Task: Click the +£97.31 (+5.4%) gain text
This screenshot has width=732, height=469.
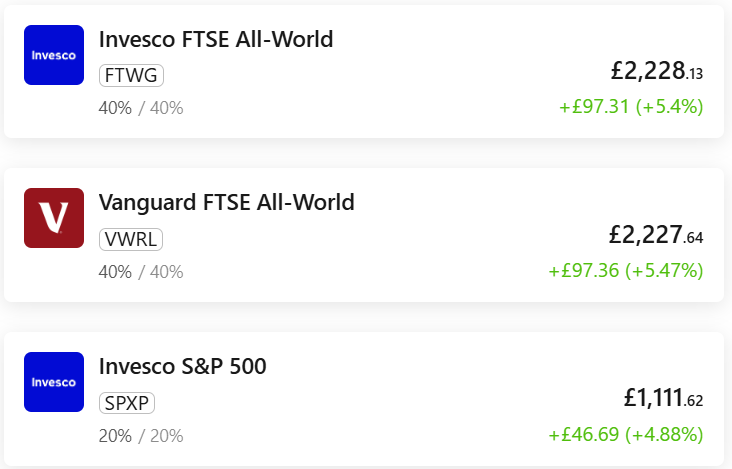Action: (631, 106)
